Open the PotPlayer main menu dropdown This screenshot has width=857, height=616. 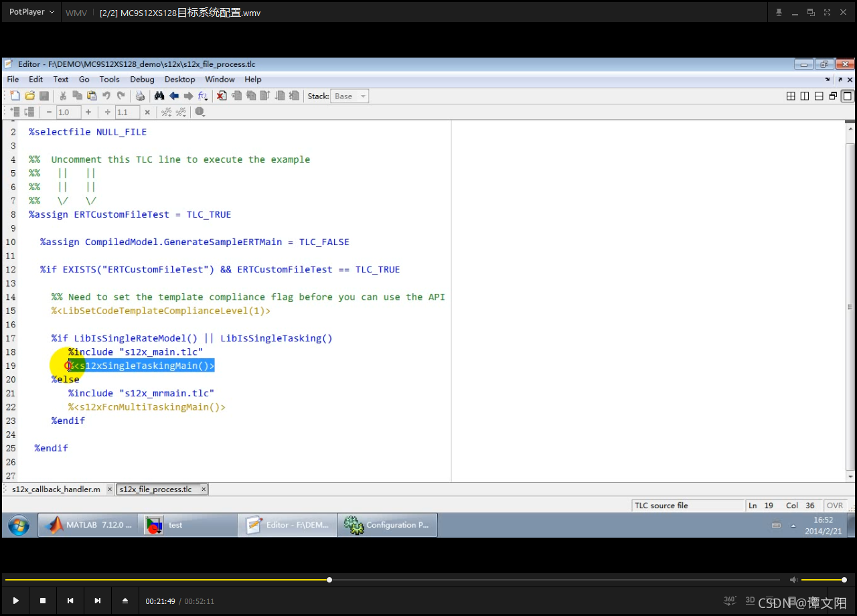pyautogui.click(x=31, y=12)
